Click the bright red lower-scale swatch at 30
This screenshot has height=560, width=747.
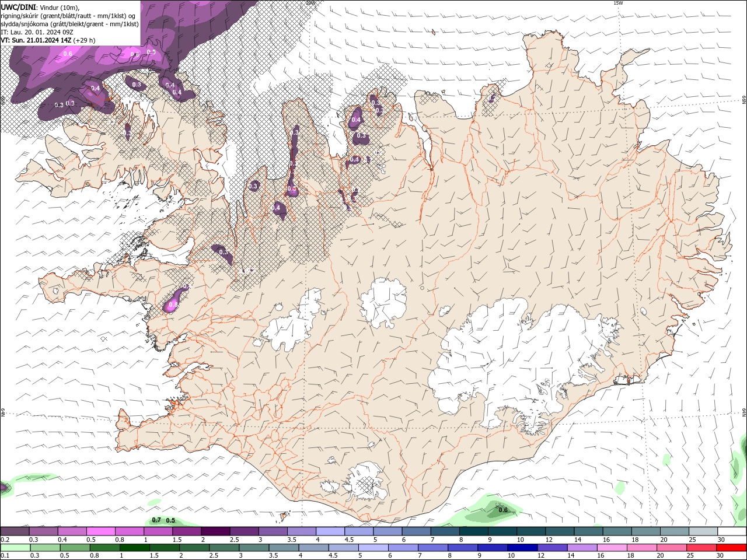click(732, 548)
